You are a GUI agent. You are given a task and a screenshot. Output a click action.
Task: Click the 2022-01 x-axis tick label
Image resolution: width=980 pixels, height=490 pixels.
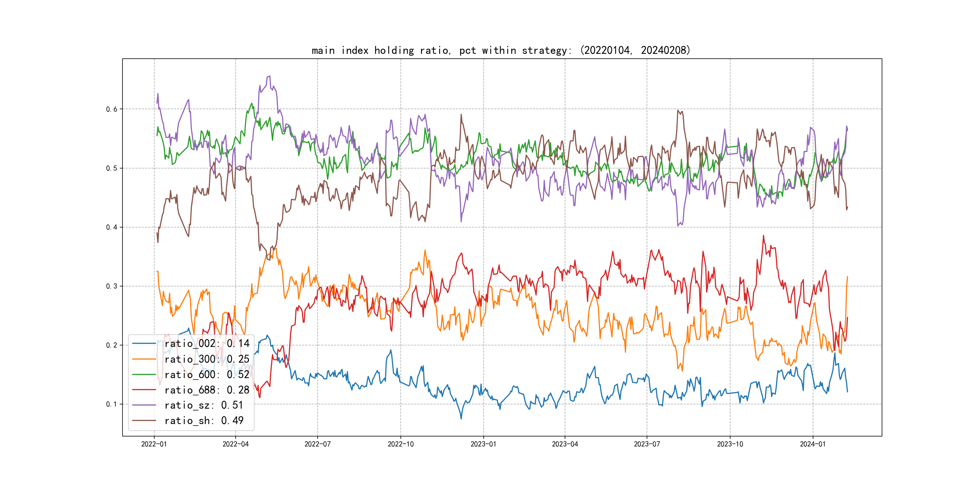coord(154,444)
